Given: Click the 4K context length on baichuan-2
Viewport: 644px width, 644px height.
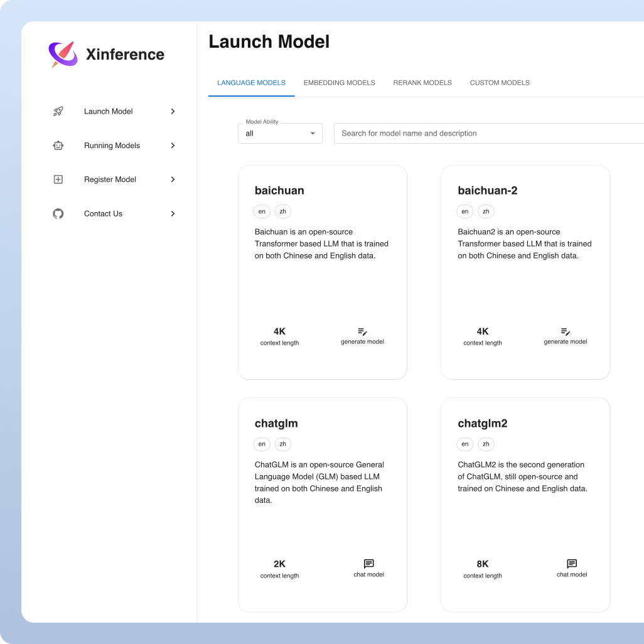Looking at the screenshot, I should pos(483,336).
